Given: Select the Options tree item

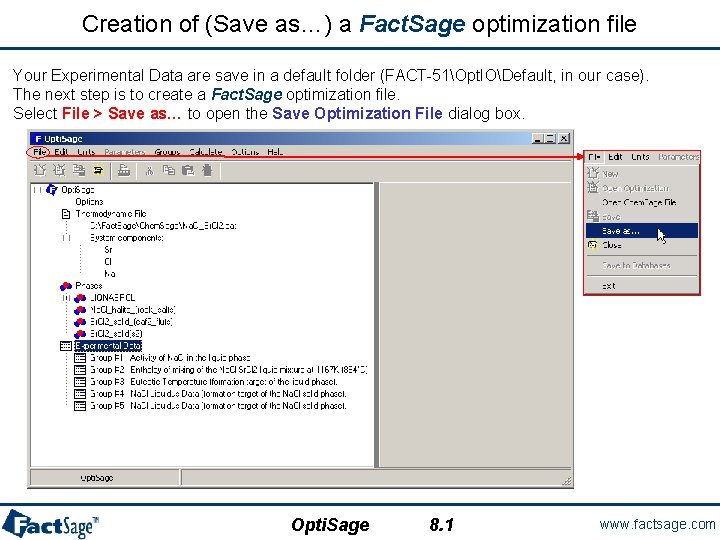Looking at the screenshot, I should (x=89, y=202).
